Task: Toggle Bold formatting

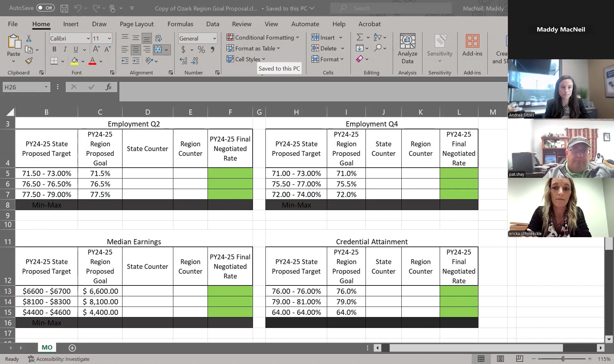Action: (x=54, y=49)
